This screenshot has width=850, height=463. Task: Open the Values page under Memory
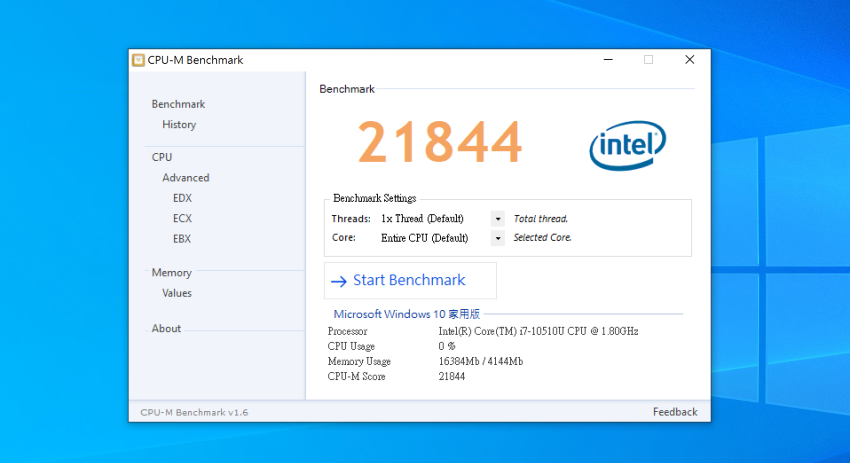coord(177,293)
